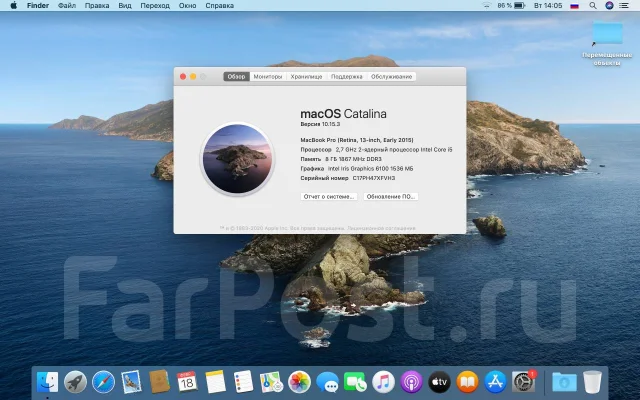Image resolution: width=640 pixels, height=400 pixels.
Task: Select the Поддержка tab
Action: point(347,76)
